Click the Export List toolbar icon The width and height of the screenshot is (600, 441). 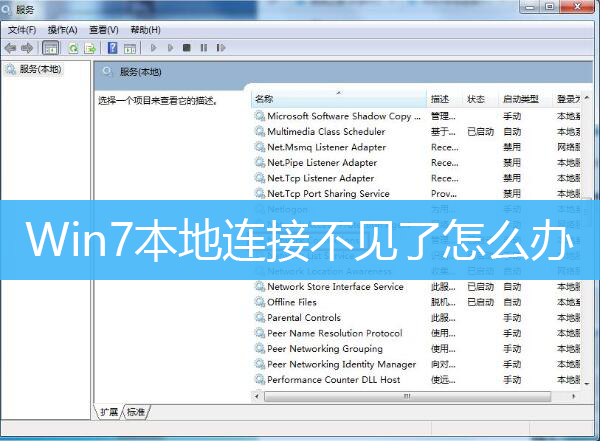90,47
